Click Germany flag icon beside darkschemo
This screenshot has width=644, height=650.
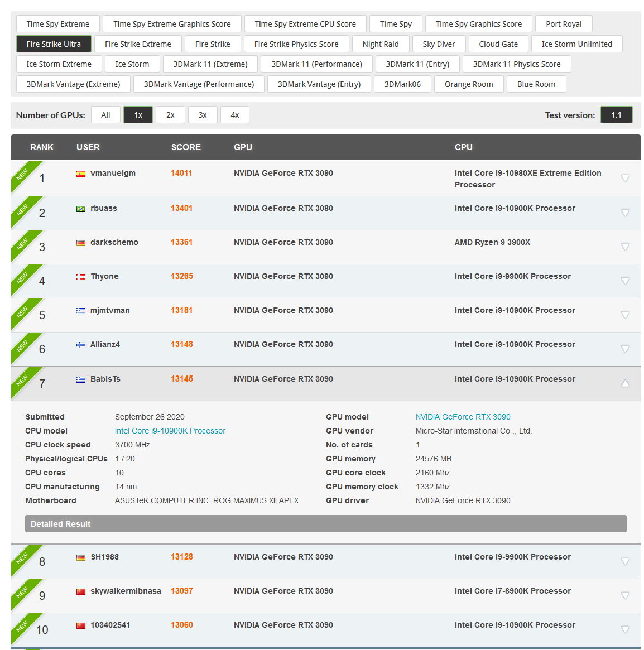coord(81,243)
